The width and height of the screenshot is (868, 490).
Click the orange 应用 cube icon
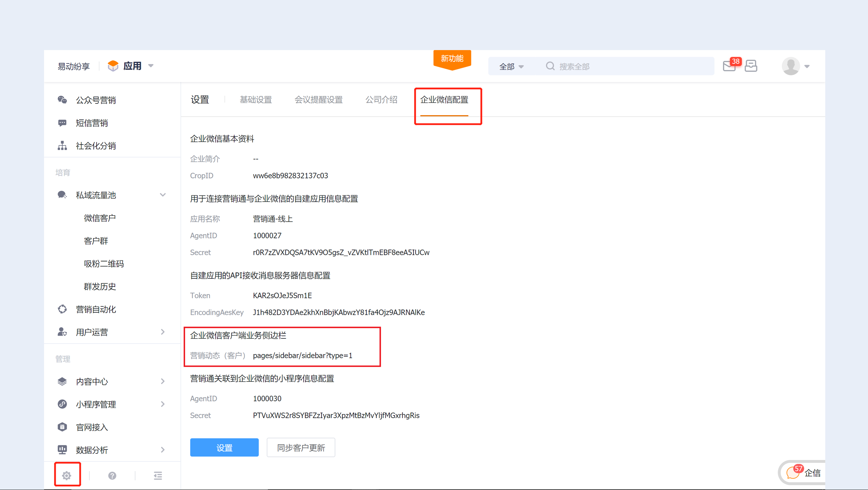pos(113,66)
